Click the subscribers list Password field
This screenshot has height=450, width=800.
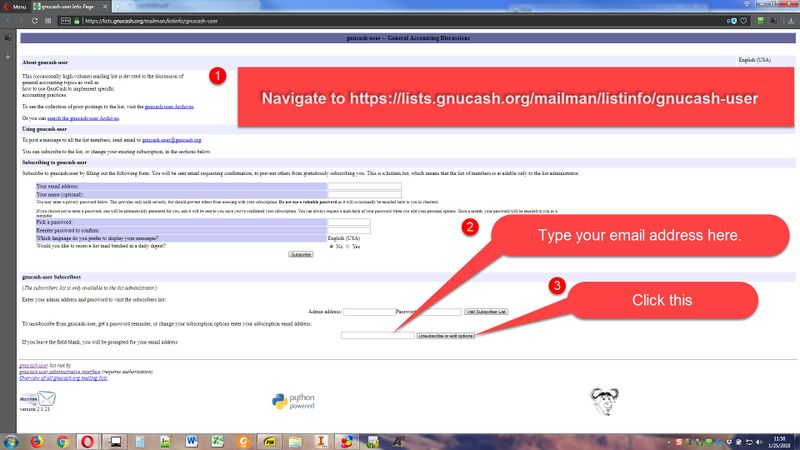coord(442,312)
